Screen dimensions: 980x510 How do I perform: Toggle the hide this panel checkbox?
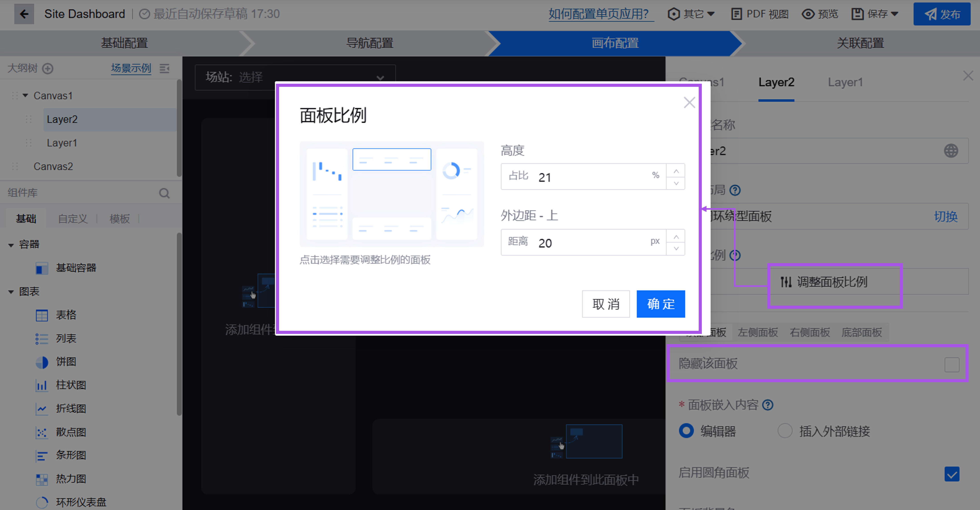pos(951,364)
